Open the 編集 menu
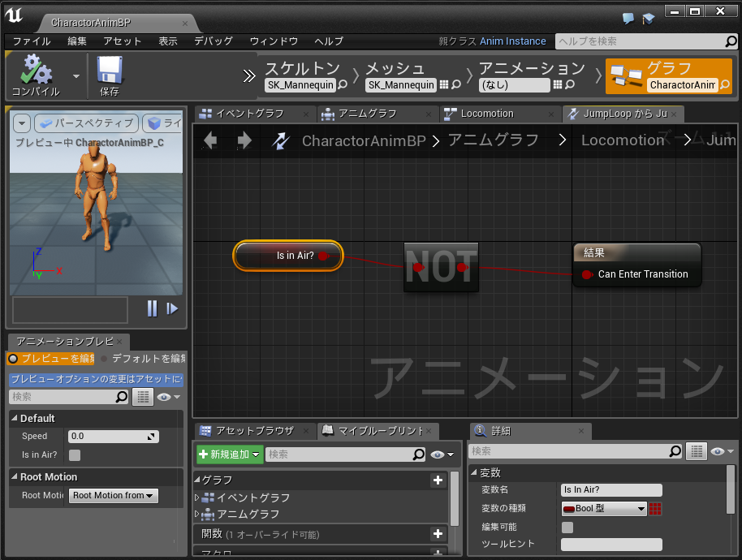 click(76, 41)
